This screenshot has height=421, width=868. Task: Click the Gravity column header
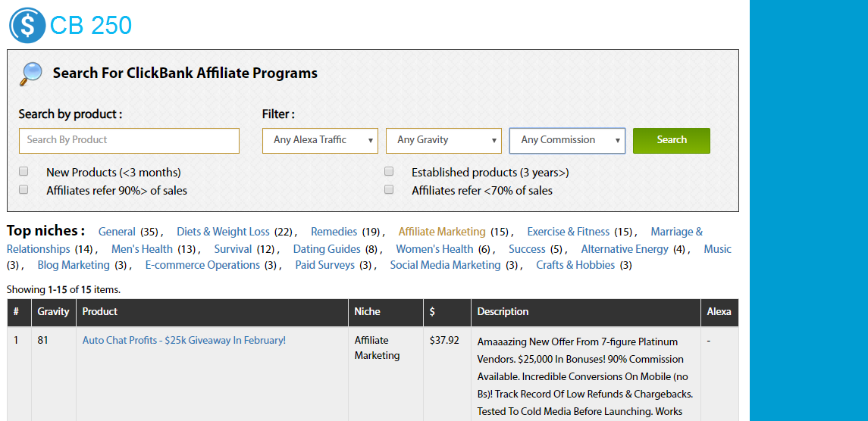click(x=53, y=311)
